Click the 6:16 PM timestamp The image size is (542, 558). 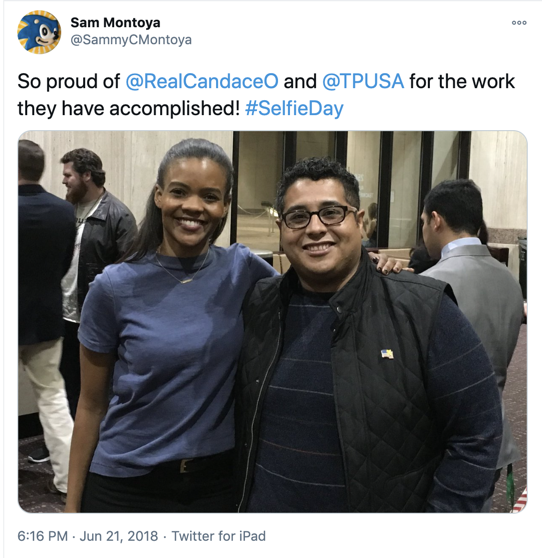[43, 536]
